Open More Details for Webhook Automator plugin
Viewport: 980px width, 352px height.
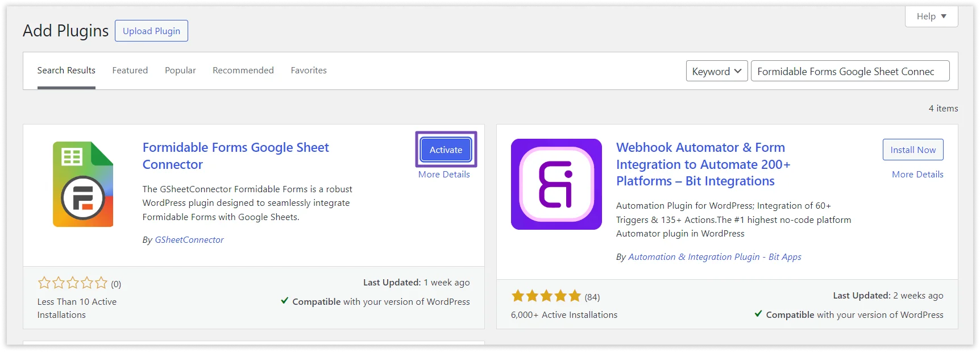(917, 175)
